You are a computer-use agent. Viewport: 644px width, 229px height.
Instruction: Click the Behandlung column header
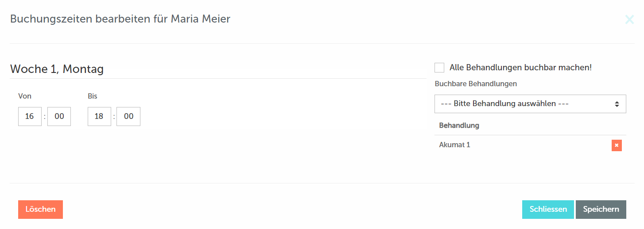[459, 126]
